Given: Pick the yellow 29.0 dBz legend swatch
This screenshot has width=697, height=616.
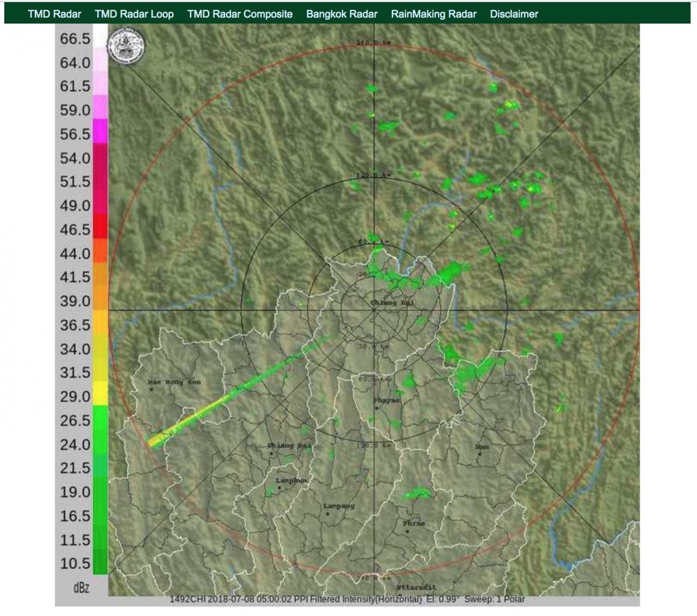Looking at the screenshot, I should [x=100, y=394].
